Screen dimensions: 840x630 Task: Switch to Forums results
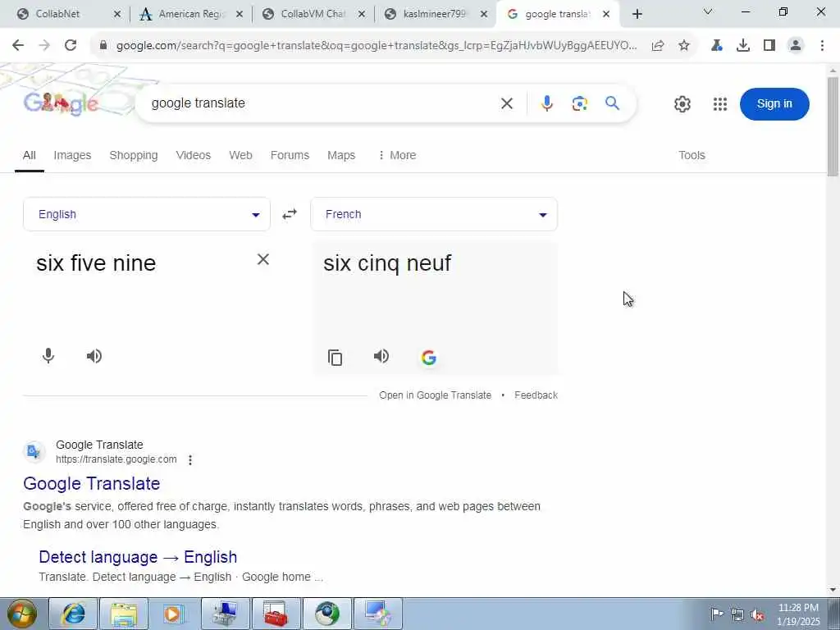coord(290,155)
